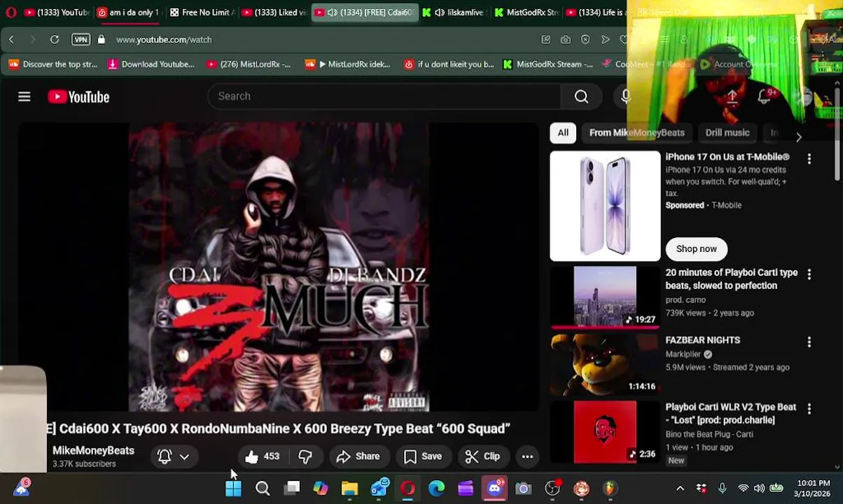Image resolution: width=843 pixels, height=504 pixels.
Task: Open "if u dont likeit you b..." bookmark
Action: 449,64
